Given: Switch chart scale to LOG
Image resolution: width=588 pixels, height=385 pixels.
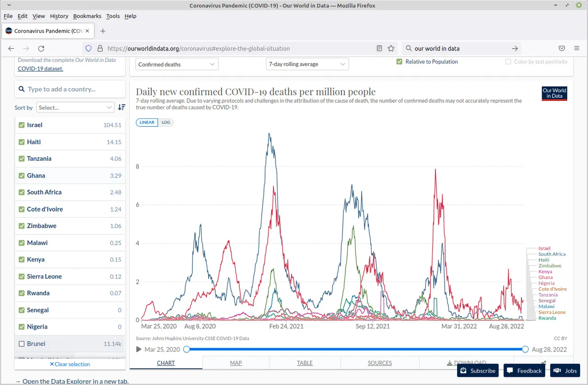Looking at the screenshot, I should pos(166,123).
